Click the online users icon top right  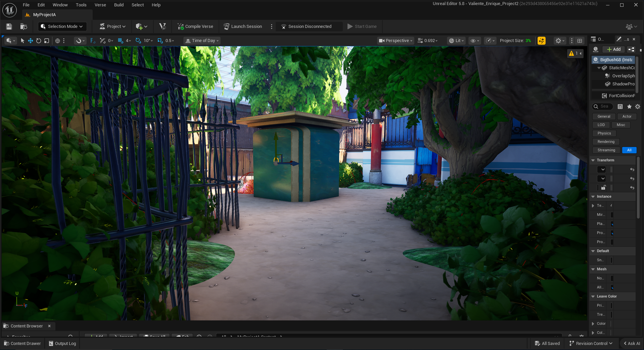[631, 27]
